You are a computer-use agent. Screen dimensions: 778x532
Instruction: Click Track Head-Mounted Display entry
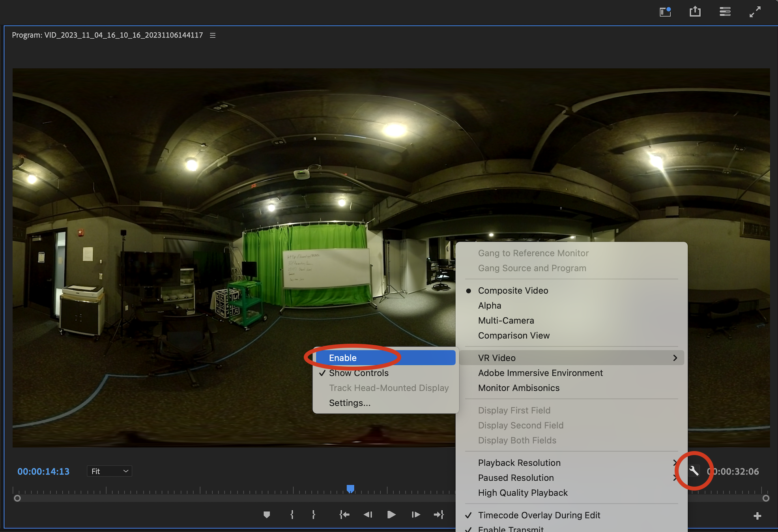coord(386,388)
